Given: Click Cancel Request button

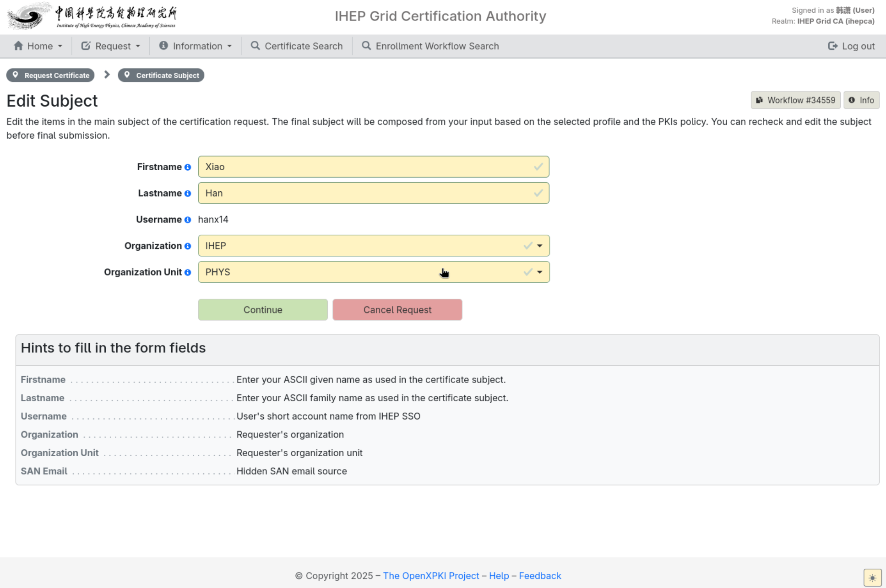Looking at the screenshot, I should coord(397,310).
